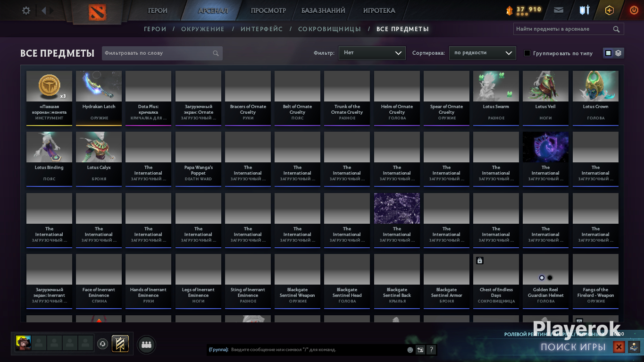This screenshot has height=362, width=644.
Task: Open the settings gear menu
Action: pyautogui.click(x=26, y=10)
